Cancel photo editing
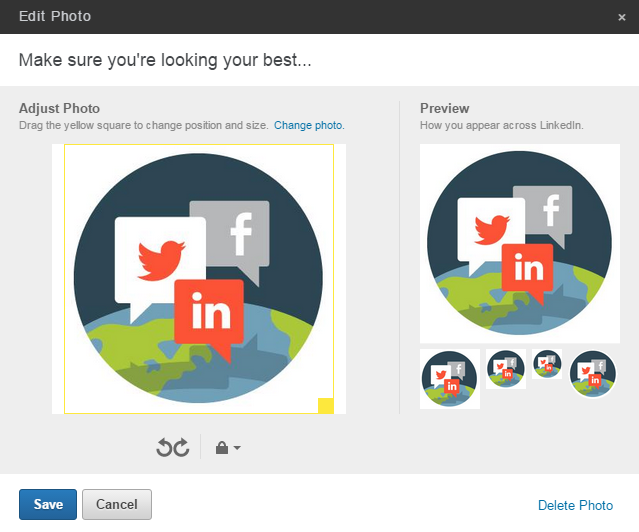 pos(117,504)
